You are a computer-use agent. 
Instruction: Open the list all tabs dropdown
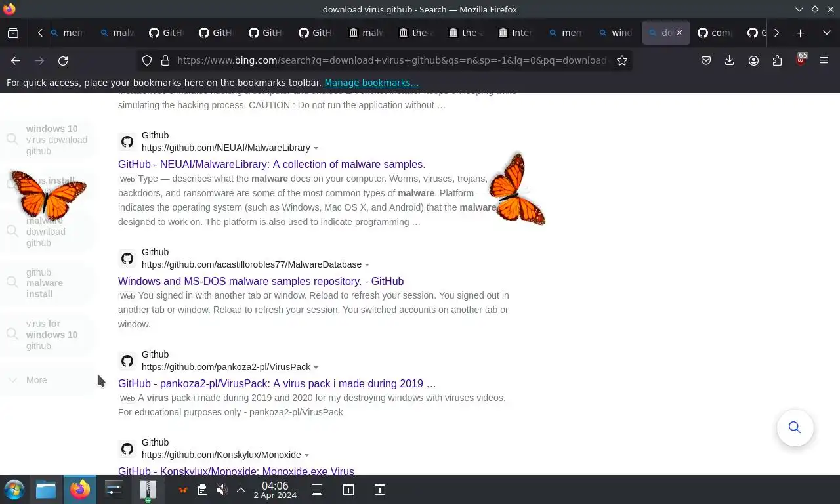[826, 33]
